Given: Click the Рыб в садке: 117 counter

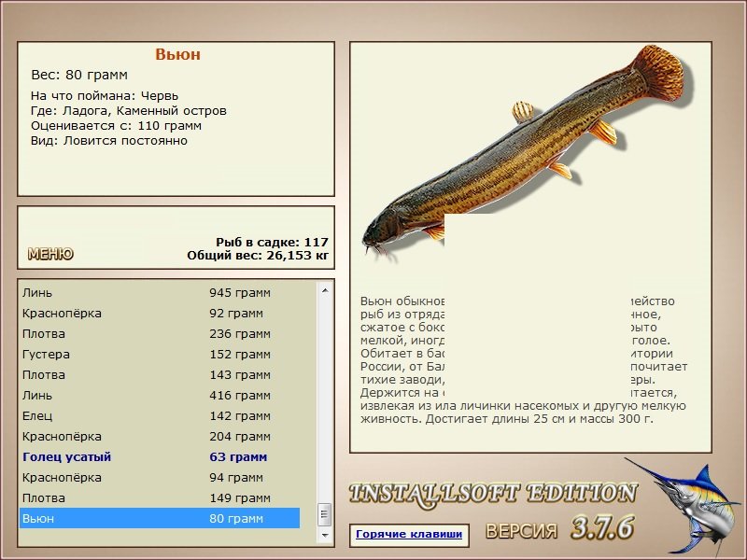Looking at the screenshot, I should point(272,242).
